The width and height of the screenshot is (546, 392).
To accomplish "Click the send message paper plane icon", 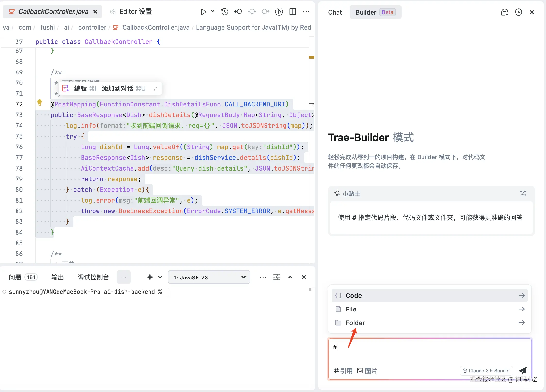I will 522,370.
